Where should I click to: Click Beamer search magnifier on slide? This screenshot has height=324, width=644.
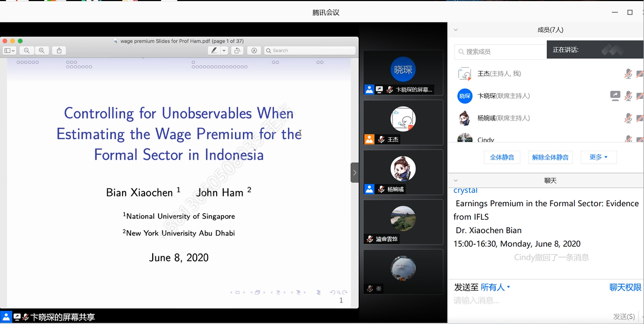339,292
